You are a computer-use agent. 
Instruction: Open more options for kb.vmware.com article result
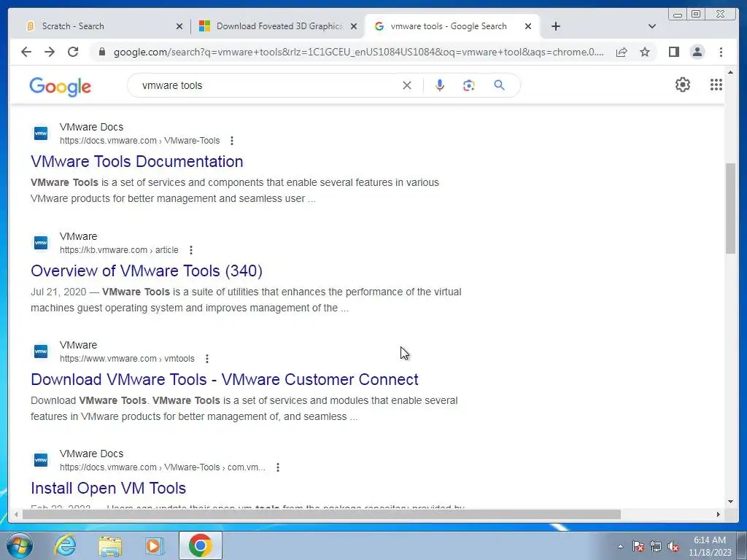190,250
